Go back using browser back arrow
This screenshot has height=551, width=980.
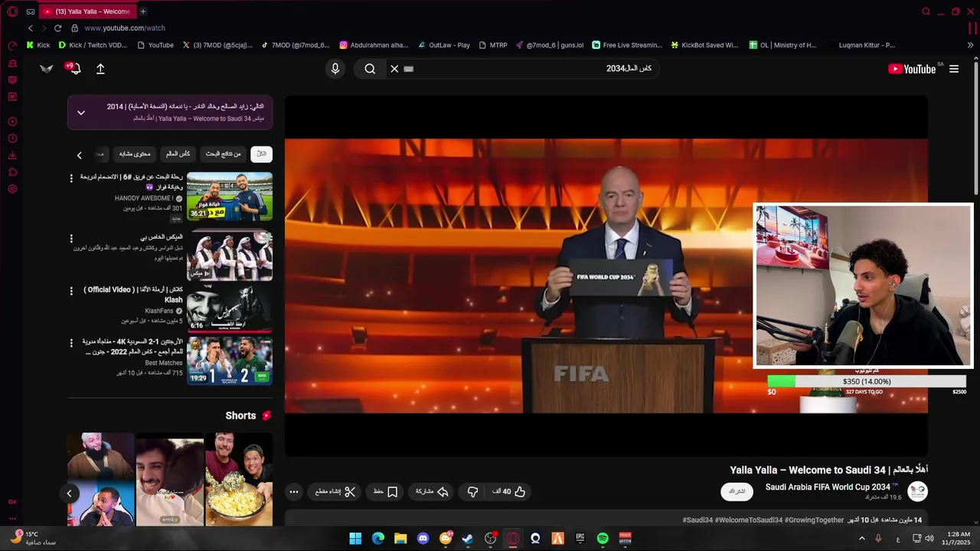click(31, 28)
